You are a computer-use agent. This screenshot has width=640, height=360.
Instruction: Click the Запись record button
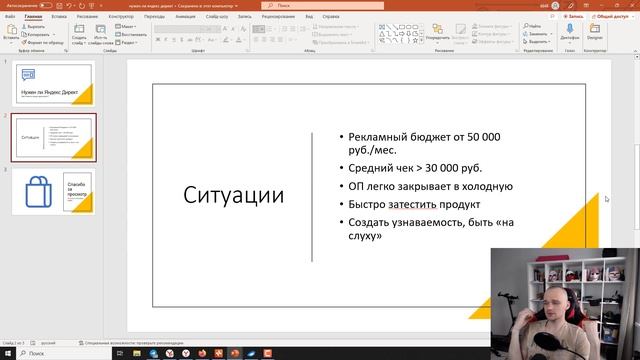pyautogui.click(x=573, y=17)
